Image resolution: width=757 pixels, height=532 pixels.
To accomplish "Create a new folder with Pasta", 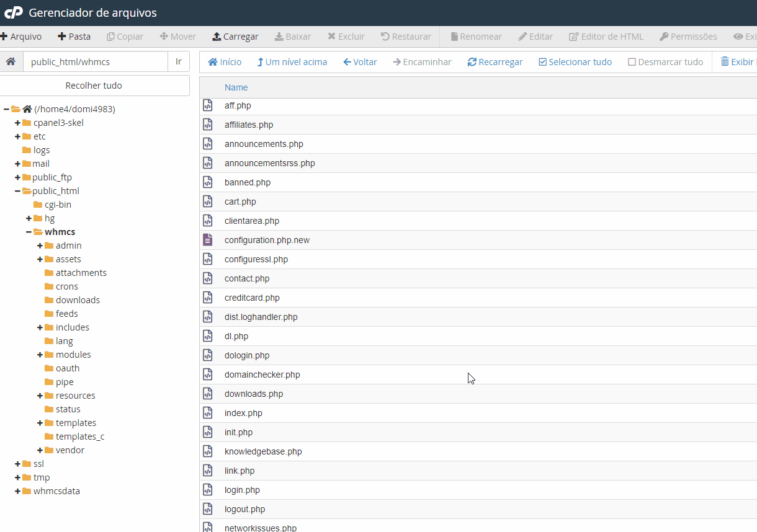I will (74, 37).
